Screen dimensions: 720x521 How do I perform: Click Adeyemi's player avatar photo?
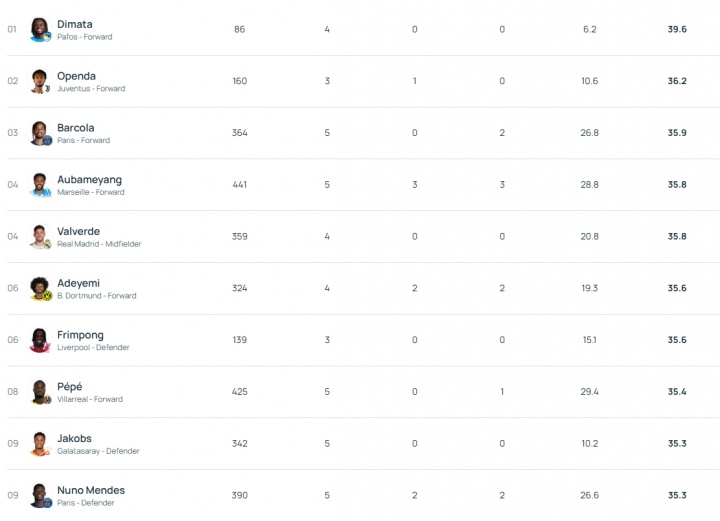point(40,289)
